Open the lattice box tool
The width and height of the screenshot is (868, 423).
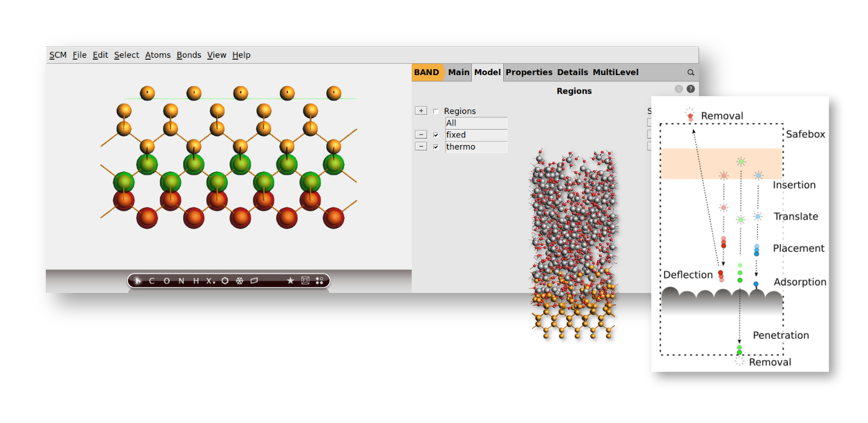point(306,281)
